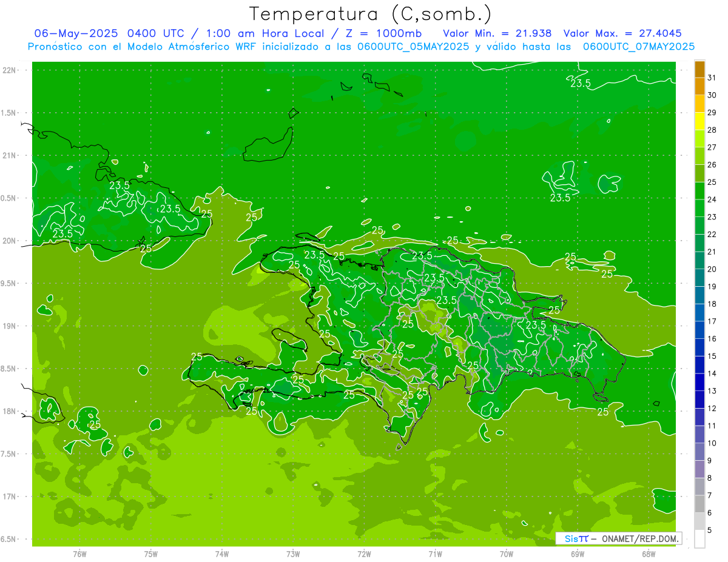Click the "20N" latitude axis label
Image resolution: width=728 pixels, height=562 pixels.
[x=10, y=241]
